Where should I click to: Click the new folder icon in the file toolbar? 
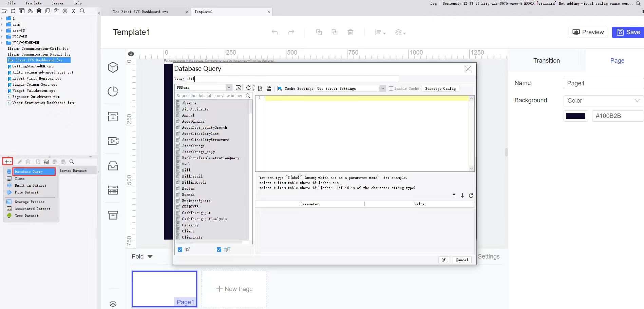(x=4, y=11)
